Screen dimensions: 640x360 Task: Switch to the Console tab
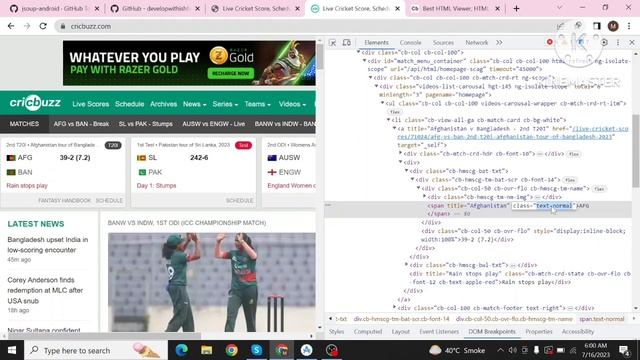click(410, 42)
